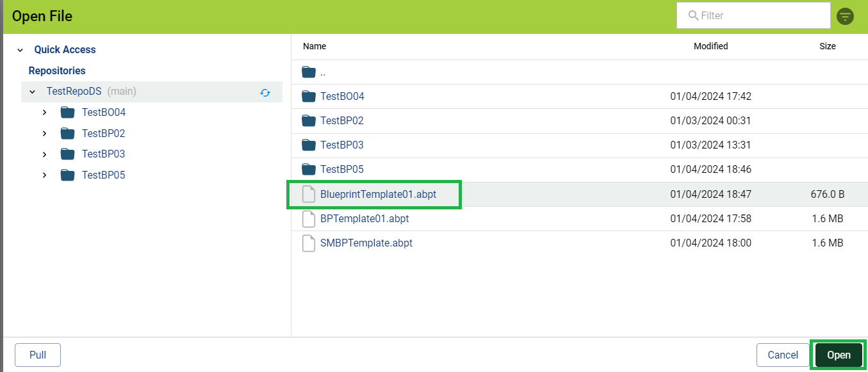
Task: Expand the TestBO04 tree folder
Action: pyautogui.click(x=44, y=113)
